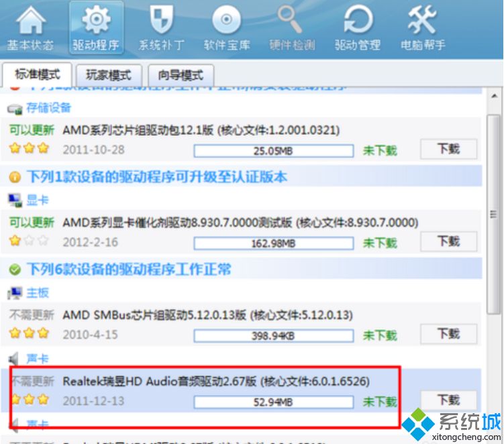Image resolution: width=504 pixels, height=444 pixels.
Task: Open the 电脑帮手 tools icon
Action: [x=422, y=20]
